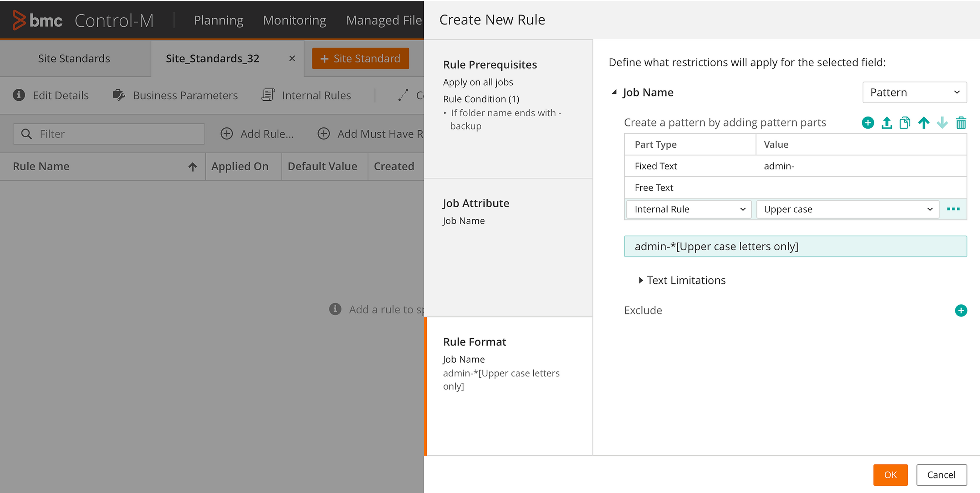Click the add pattern part plus icon
Image resolution: width=980 pixels, height=493 pixels.
pos(868,123)
